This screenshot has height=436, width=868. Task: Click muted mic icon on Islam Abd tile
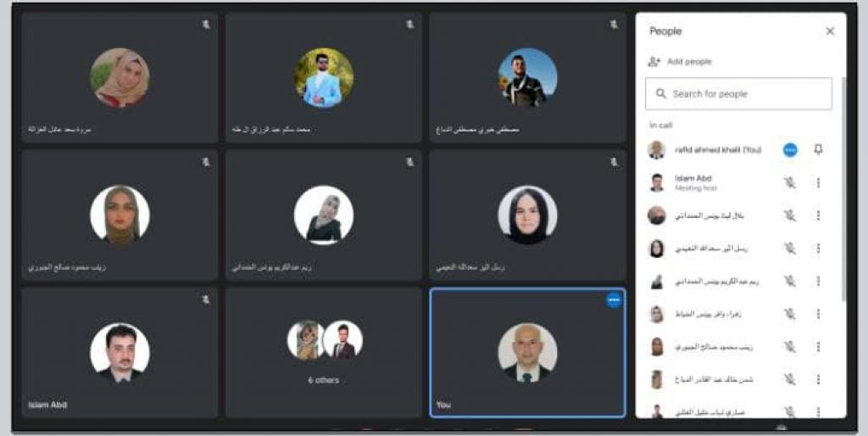206,299
